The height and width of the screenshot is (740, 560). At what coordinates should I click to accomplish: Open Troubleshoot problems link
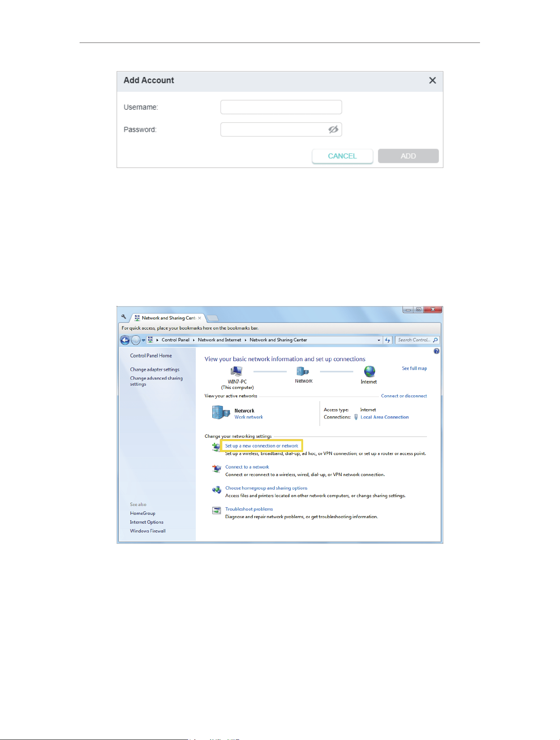[x=249, y=509]
